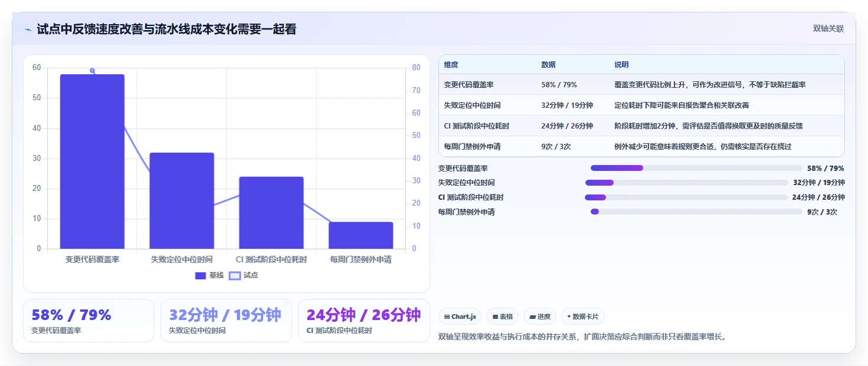Click the 进度 tag
Screen dimensions: 868x366
[x=540, y=316]
